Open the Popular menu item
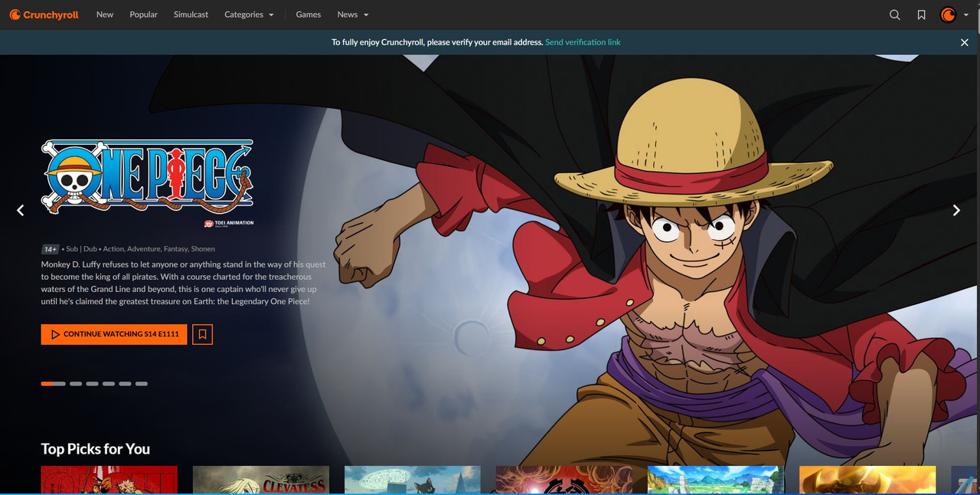Image resolution: width=980 pixels, height=495 pixels. [143, 15]
